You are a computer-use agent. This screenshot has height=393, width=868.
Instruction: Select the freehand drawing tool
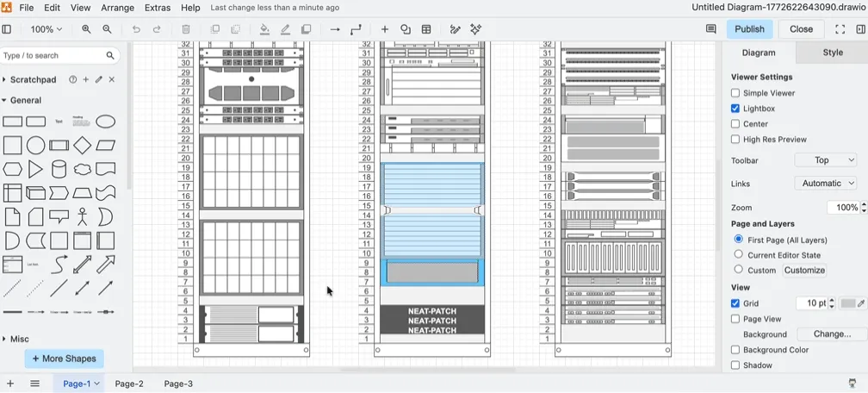pos(455,29)
